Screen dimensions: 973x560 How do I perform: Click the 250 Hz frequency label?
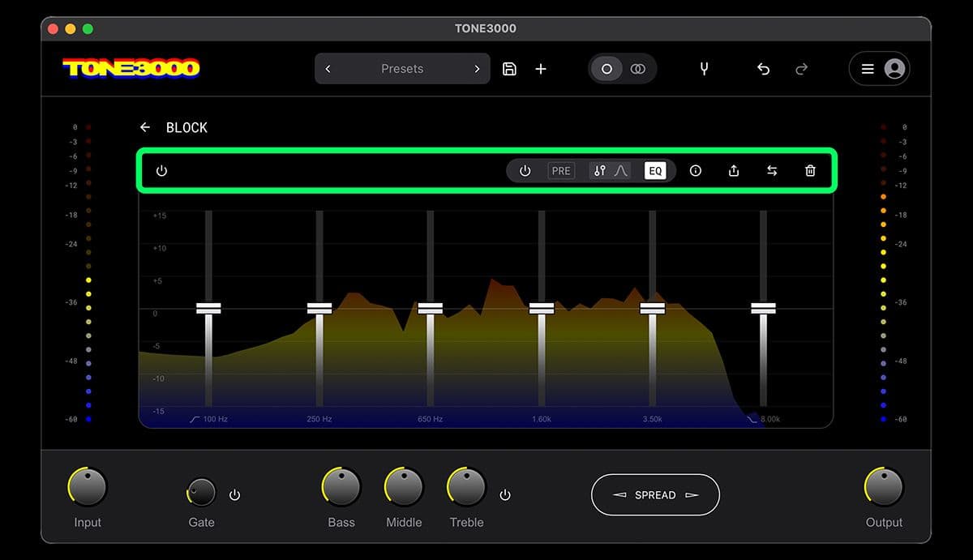319,419
